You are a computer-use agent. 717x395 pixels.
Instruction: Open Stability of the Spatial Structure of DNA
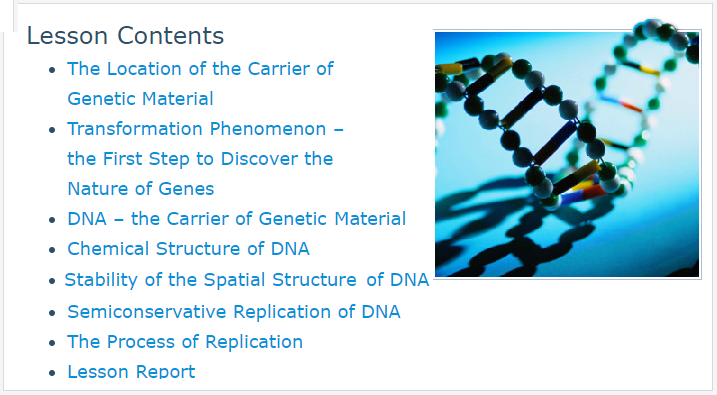[247, 280]
